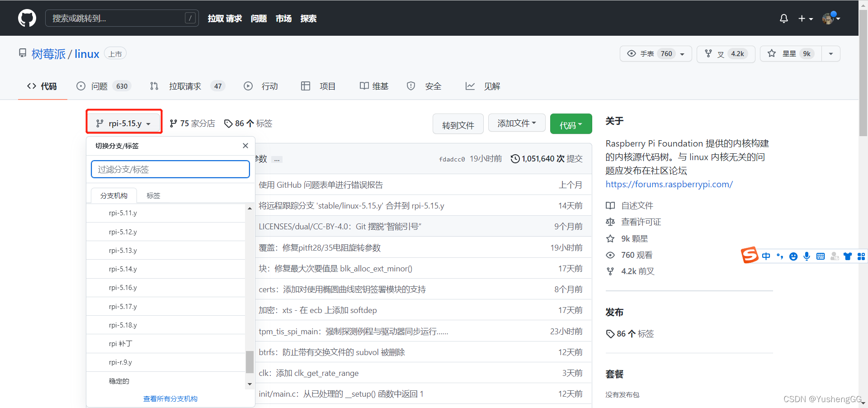Click the Sogou microphone voice input icon
The height and width of the screenshot is (408, 868).
pos(807,256)
